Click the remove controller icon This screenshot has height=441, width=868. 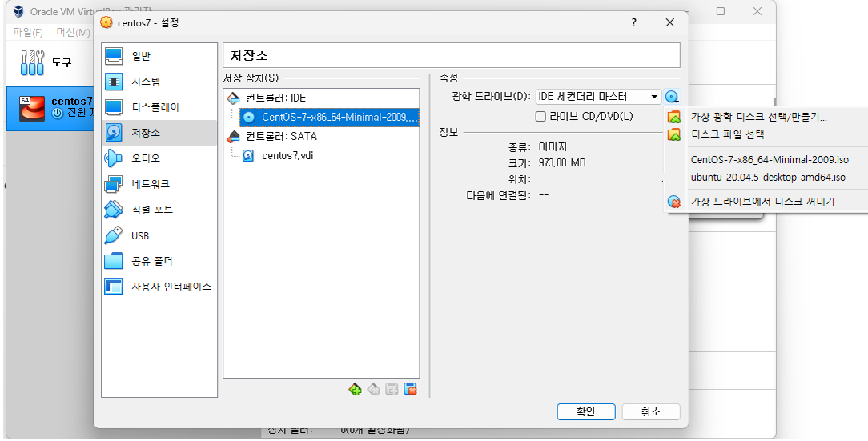click(374, 390)
